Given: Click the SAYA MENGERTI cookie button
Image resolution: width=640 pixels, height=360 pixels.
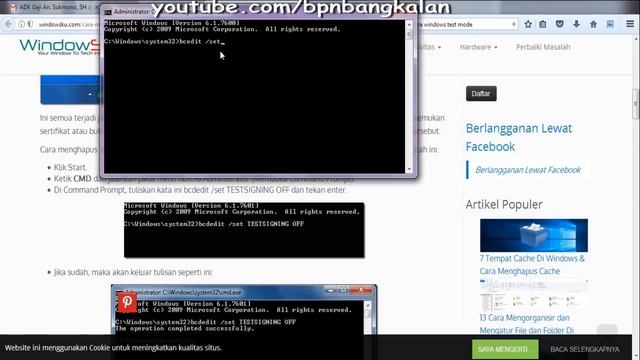Looking at the screenshot, I should click(x=505, y=349).
